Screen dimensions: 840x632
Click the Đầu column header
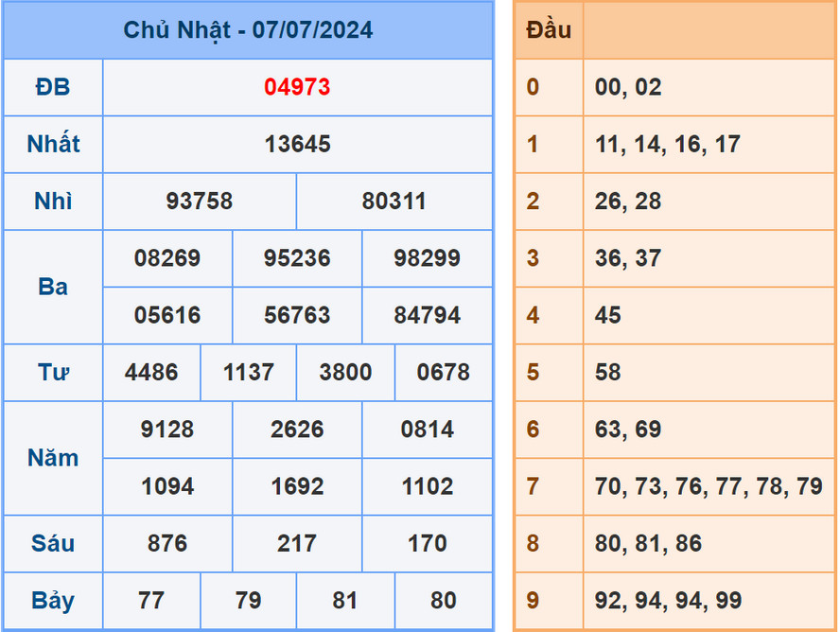547,29
